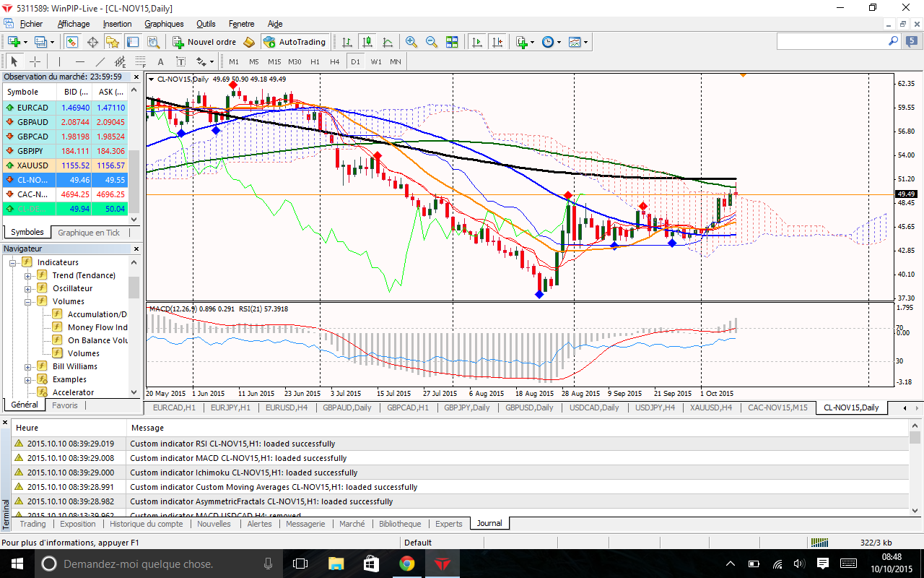This screenshot has width=924, height=578.
Task: Toggle the Terminal panel toolbar icon
Action: [131, 42]
